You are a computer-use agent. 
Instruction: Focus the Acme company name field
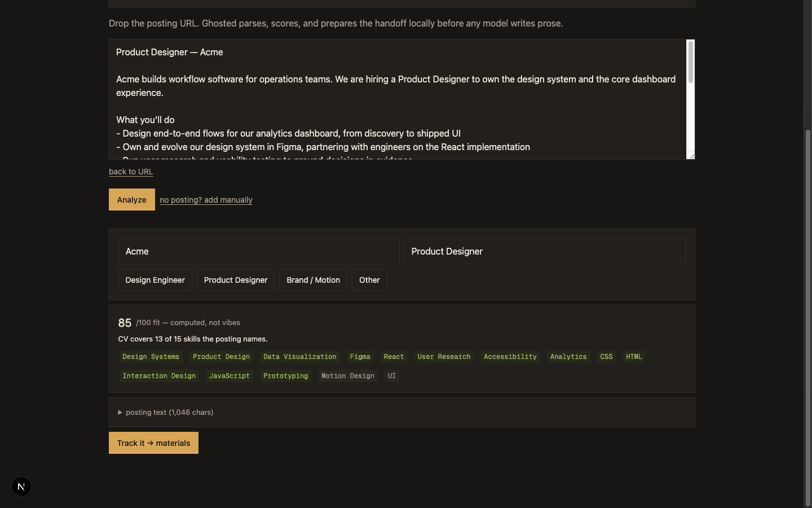(259, 251)
